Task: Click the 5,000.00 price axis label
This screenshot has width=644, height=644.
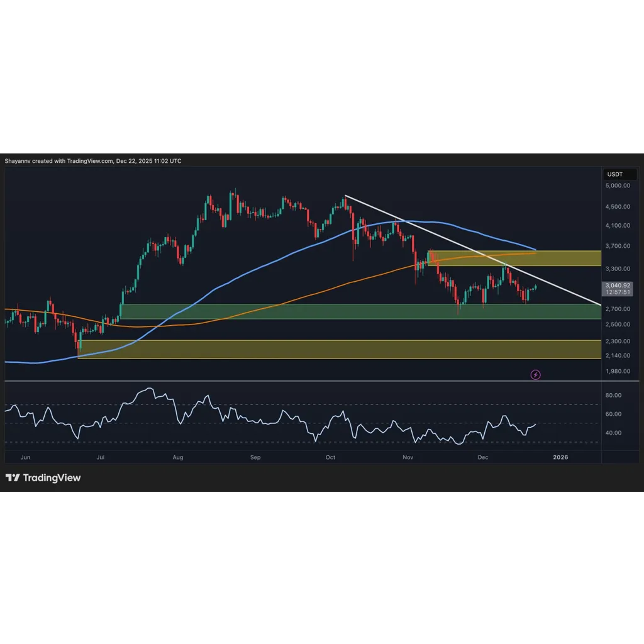Action: (x=618, y=186)
